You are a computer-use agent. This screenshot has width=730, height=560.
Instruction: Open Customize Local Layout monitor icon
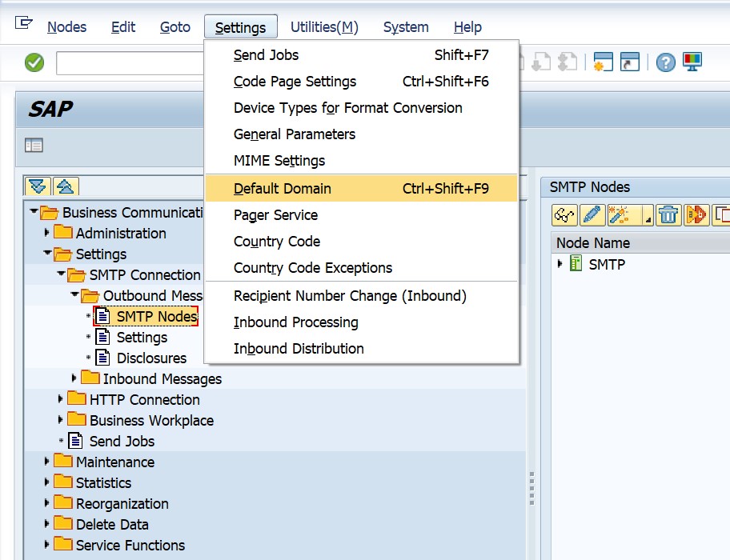click(692, 62)
